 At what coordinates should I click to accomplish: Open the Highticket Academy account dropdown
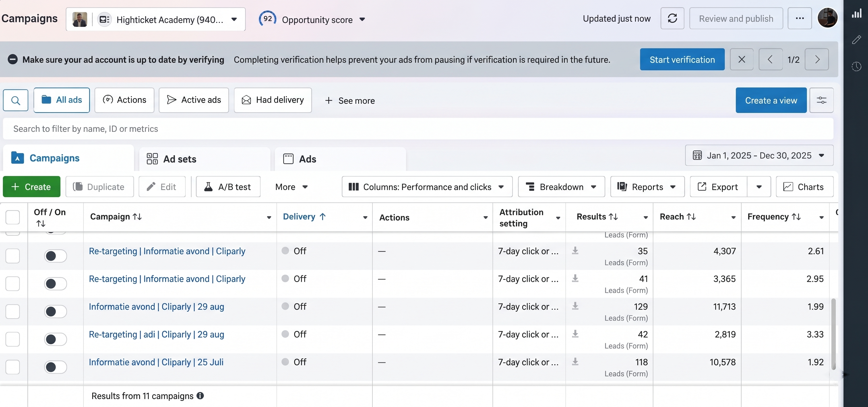(x=156, y=19)
